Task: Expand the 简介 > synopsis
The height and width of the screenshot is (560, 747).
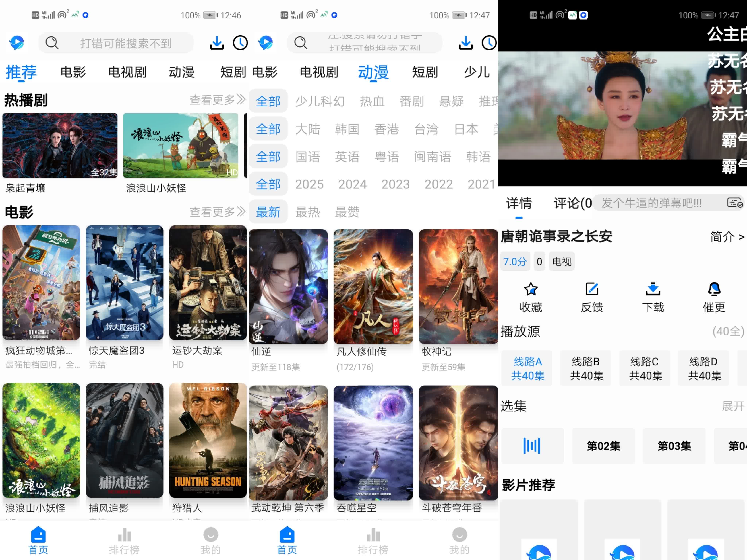Action: (x=726, y=237)
